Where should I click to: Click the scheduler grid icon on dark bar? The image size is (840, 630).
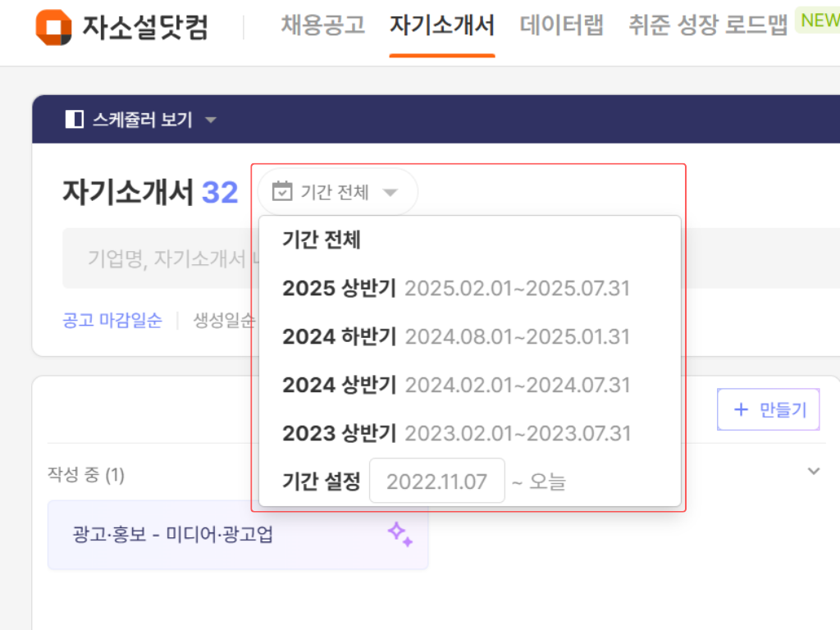(74, 118)
